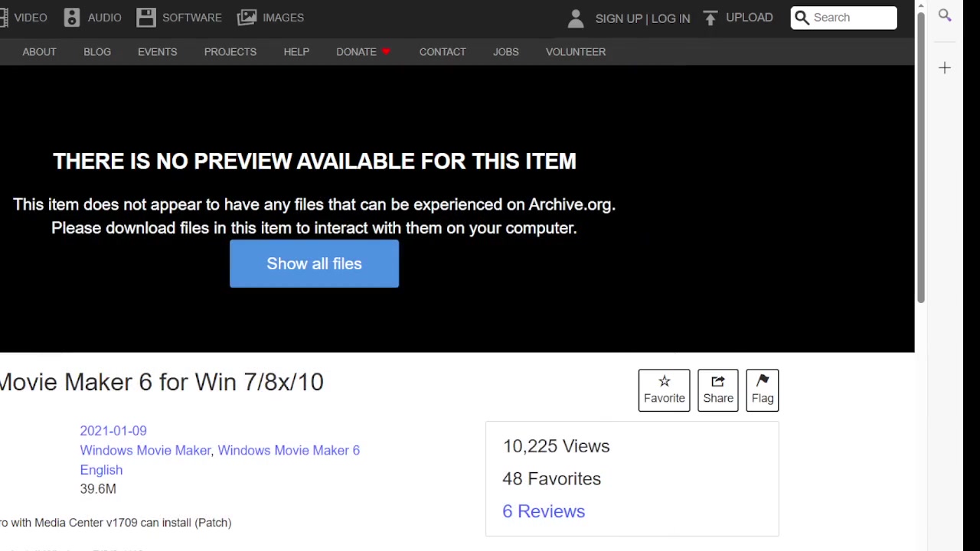Open the 6 Reviews link
The width and height of the screenshot is (980, 551).
pos(544,511)
